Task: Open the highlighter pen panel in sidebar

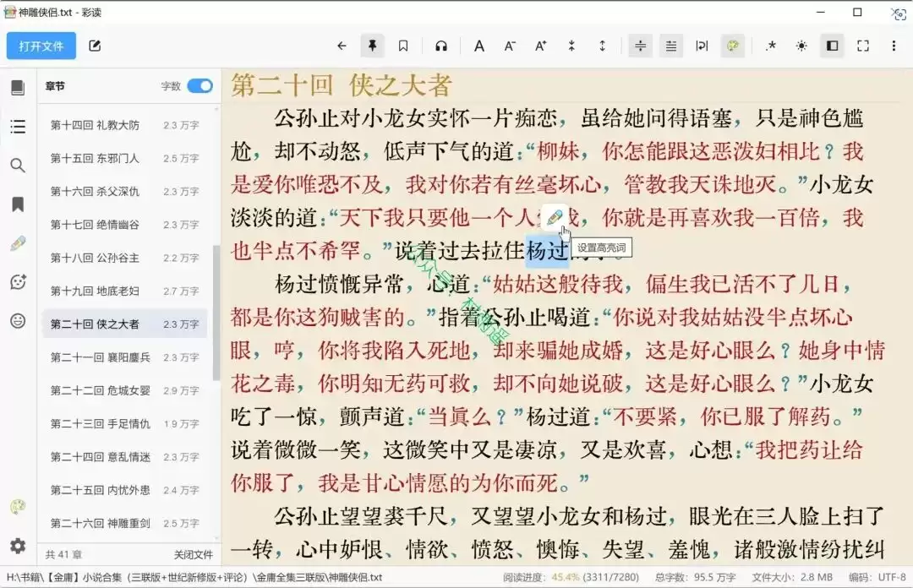Action: tap(18, 243)
